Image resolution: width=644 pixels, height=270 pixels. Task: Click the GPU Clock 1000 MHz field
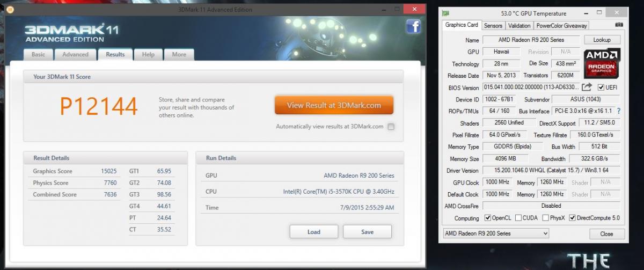click(499, 182)
